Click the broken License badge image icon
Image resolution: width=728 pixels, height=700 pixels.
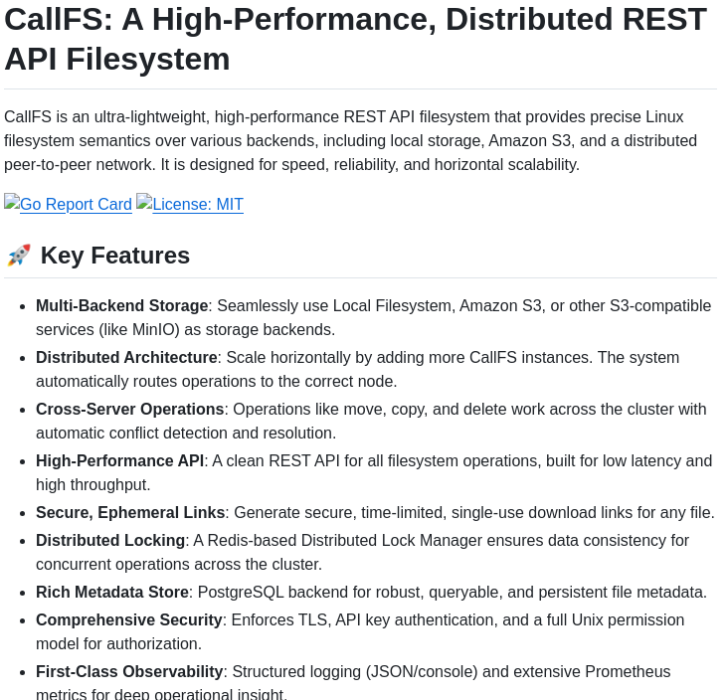[144, 202]
